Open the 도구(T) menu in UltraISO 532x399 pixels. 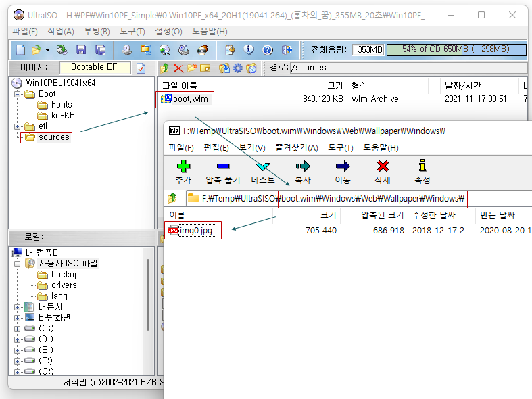(x=132, y=32)
